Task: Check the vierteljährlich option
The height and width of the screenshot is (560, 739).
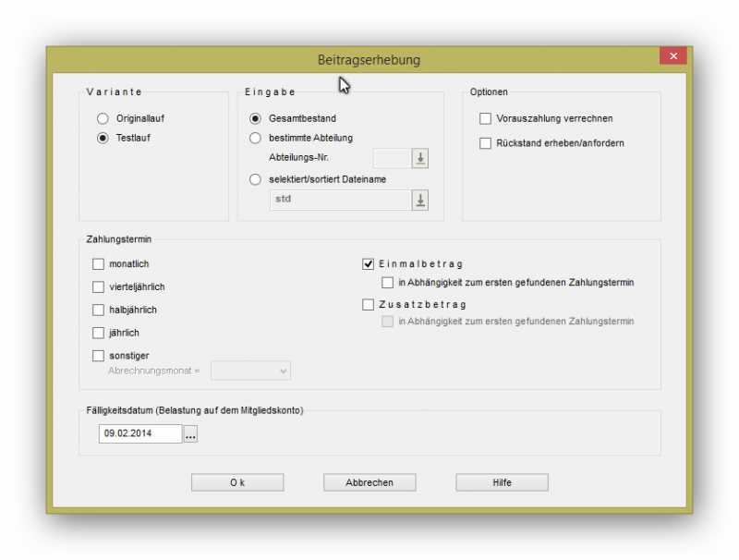Action: click(99, 287)
